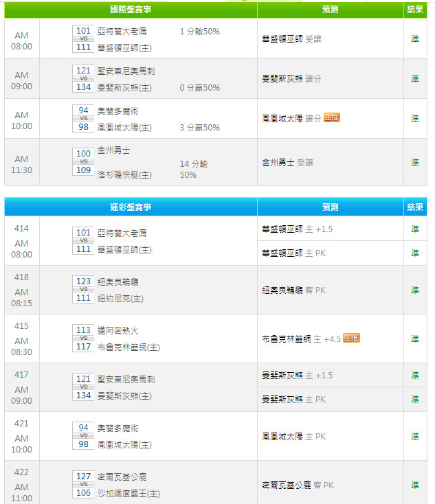This screenshot has height=504, width=435.
Task: Click 準 result in 金州勇士 受讓 row
Action: (x=415, y=162)
